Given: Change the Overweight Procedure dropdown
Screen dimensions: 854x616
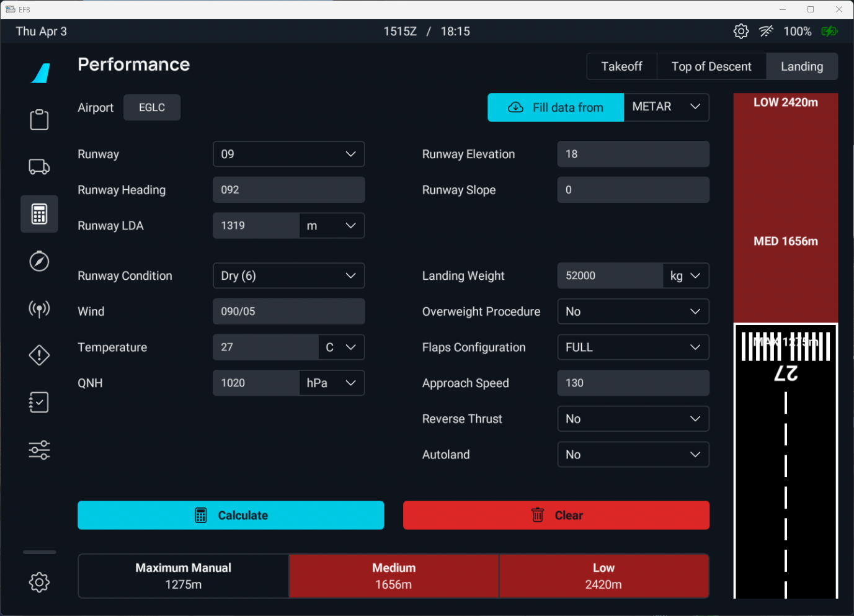Looking at the screenshot, I should click(633, 312).
